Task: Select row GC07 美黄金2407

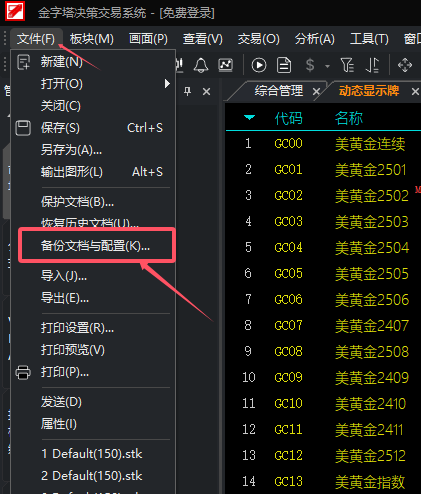Action: point(323,326)
